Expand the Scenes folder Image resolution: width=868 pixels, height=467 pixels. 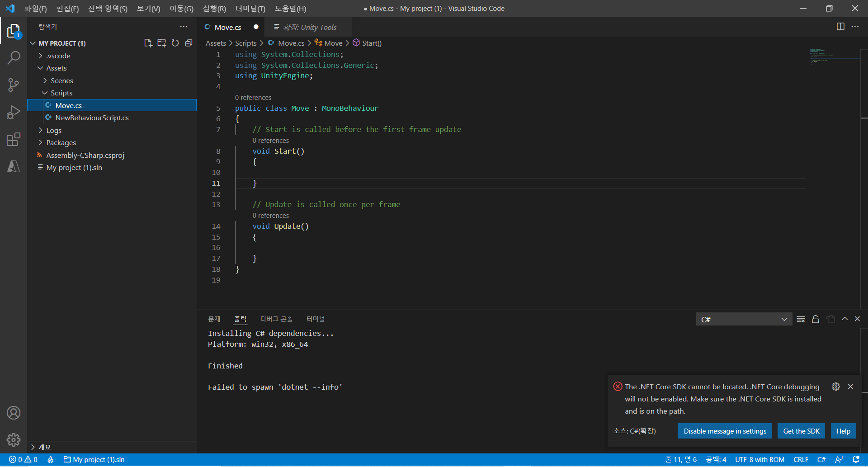(x=112, y=80)
